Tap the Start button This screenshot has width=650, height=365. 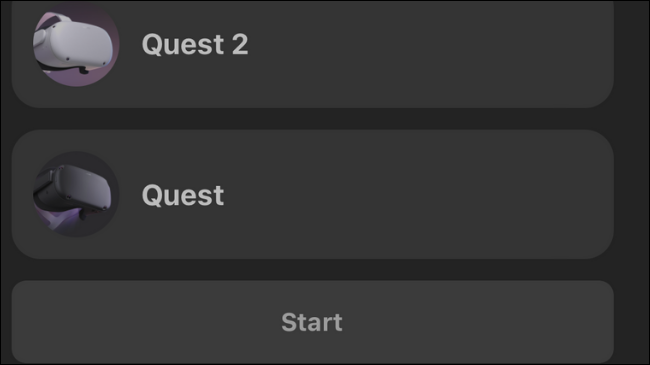pos(313,322)
